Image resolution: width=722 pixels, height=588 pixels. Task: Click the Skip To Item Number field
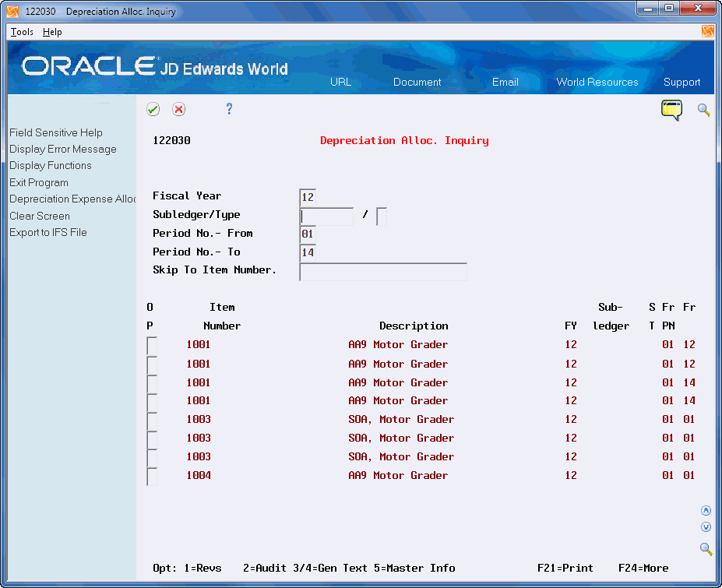(383, 272)
